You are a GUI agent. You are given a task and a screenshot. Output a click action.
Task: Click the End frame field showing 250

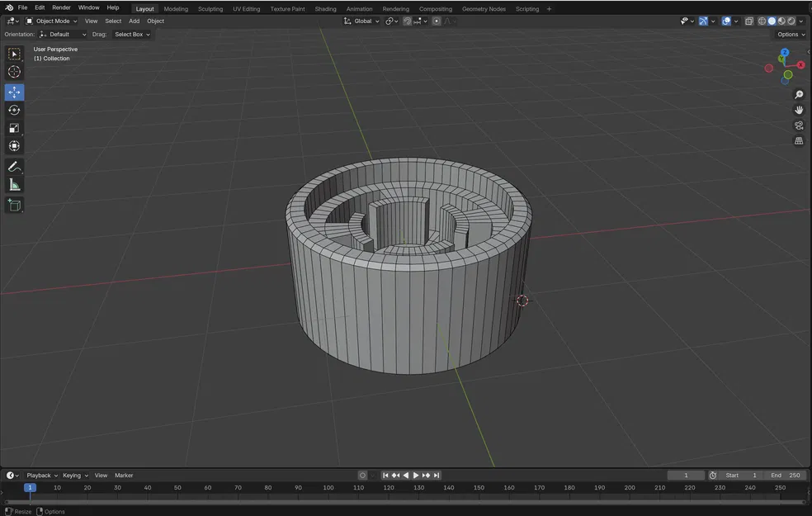pyautogui.click(x=786, y=476)
